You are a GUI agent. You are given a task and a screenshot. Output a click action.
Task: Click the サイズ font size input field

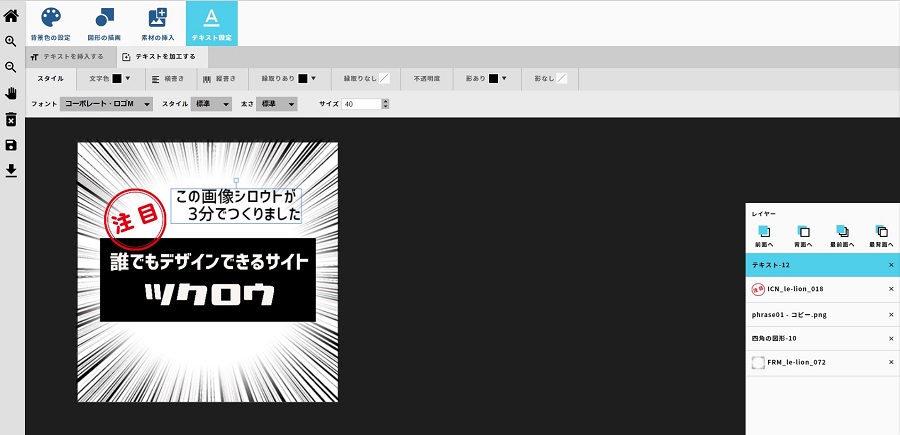click(360, 104)
